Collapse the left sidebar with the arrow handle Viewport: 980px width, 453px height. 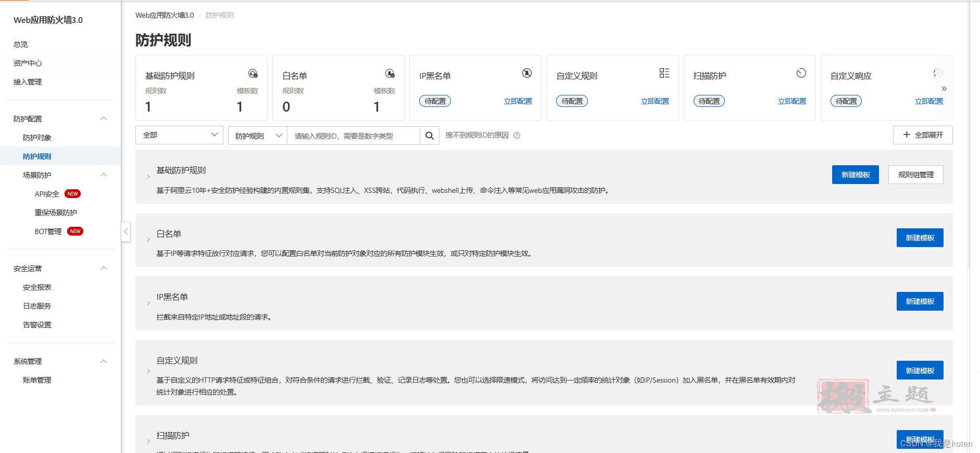click(126, 231)
